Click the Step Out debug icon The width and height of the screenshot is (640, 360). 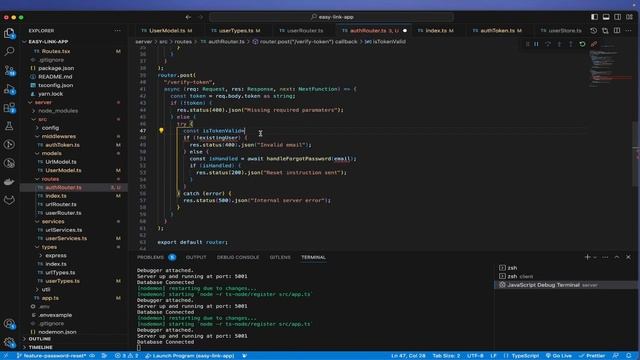tap(571, 44)
